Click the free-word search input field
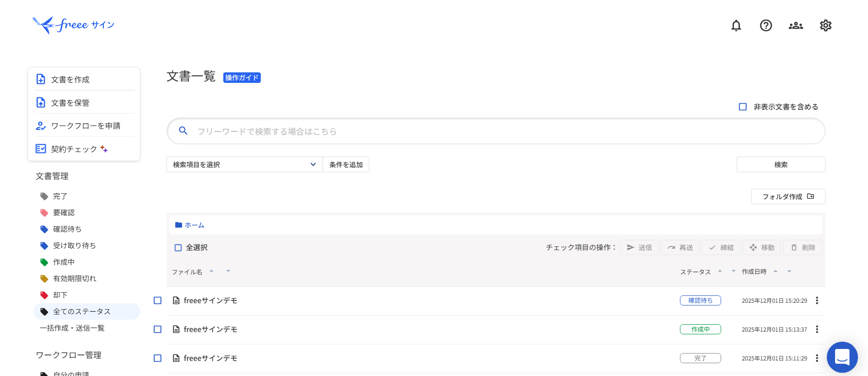Image resolution: width=868 pixels, height=376 pixels. coord(496,131)
